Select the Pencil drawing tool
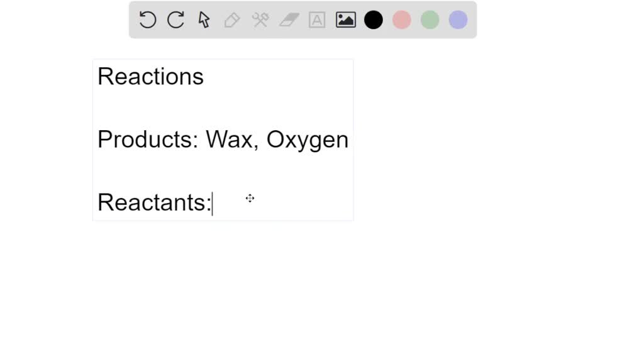644x362 pixels. click(231, 19)
